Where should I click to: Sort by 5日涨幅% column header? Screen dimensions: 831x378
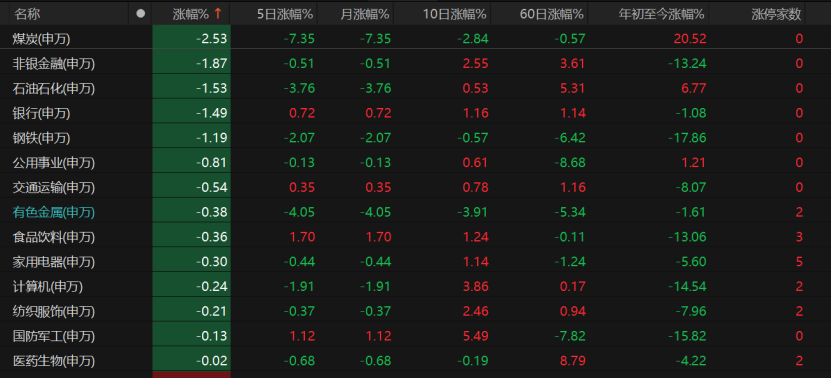(x=285, y=14)
